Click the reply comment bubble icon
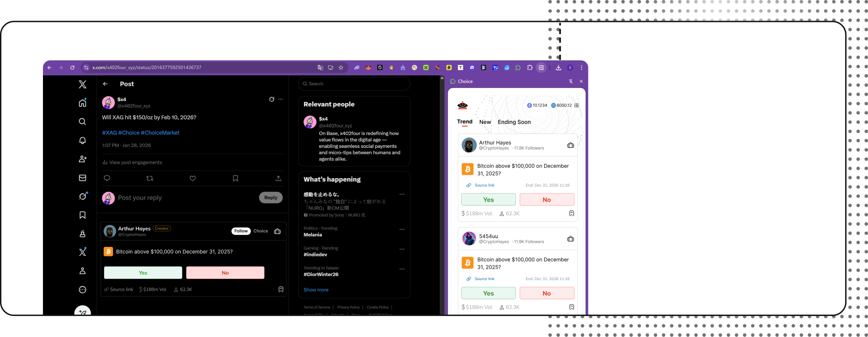Viewport: 868px width, 337px height. (107, 179)
